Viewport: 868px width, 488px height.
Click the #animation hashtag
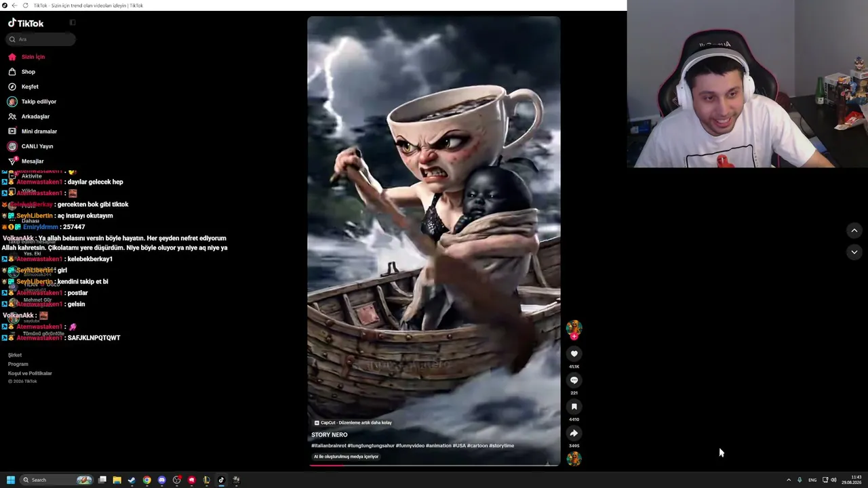tap(438, 446)
